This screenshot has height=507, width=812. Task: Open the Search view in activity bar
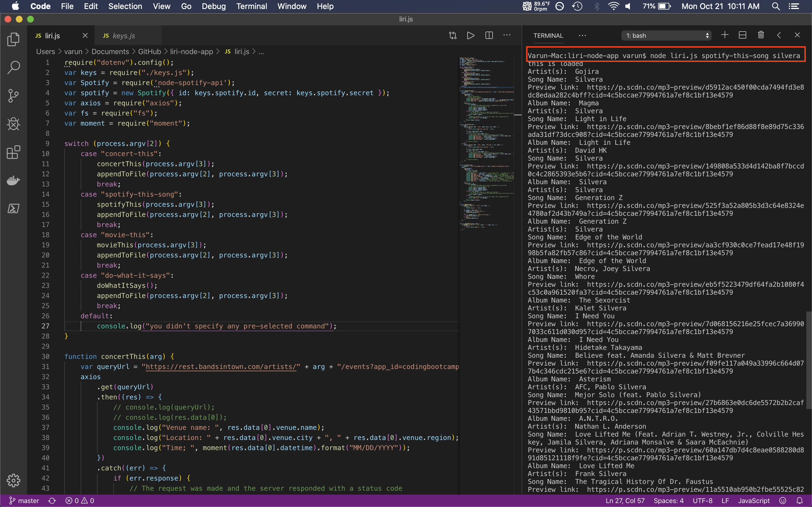point(14,67)
